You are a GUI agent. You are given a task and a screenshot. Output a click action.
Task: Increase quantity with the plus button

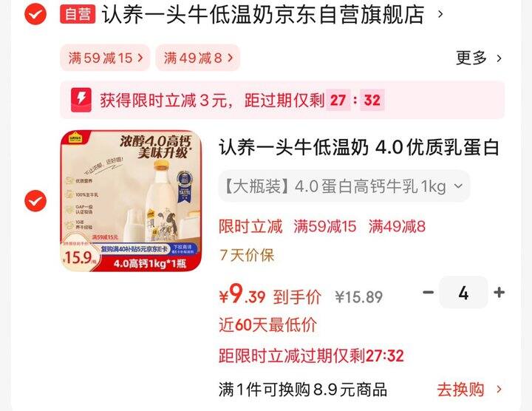click(499, 292)
